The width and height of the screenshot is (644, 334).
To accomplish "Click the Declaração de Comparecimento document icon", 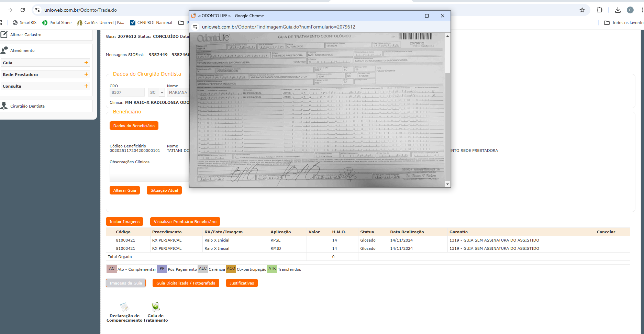I will [124, 307].
